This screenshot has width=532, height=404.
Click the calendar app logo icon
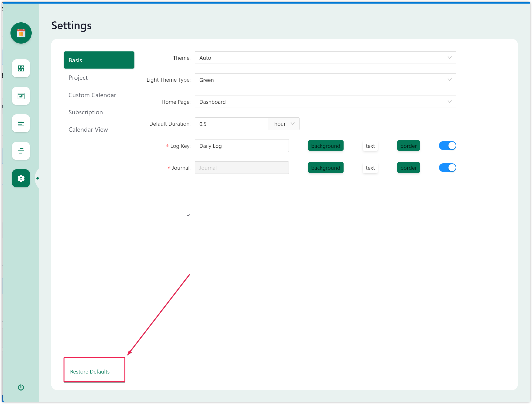coord(21,33)
